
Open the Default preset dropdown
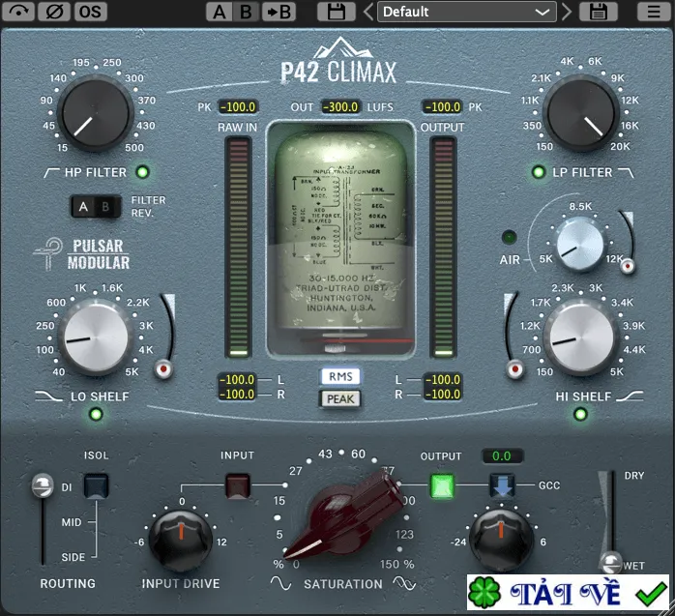[x=467, y=12]
